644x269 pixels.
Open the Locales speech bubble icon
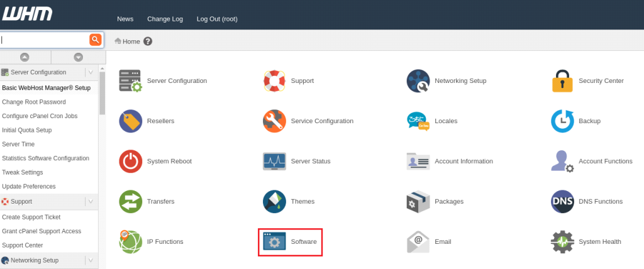418,121
